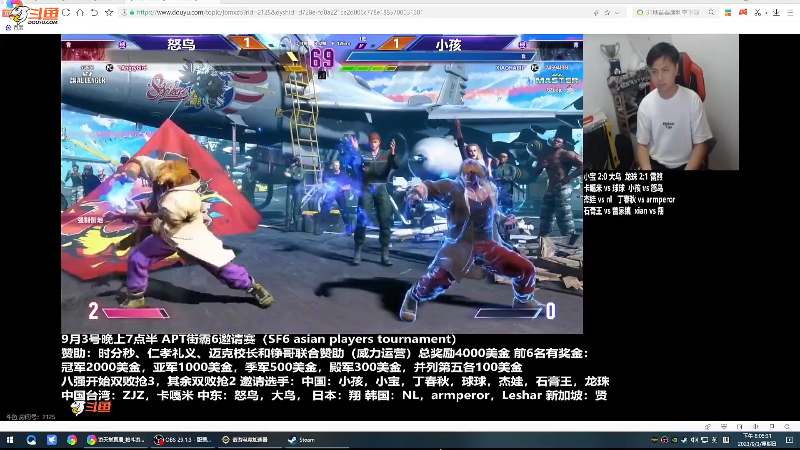Click the round timer showing 69
800x450 pixels.
click(322, 59)
